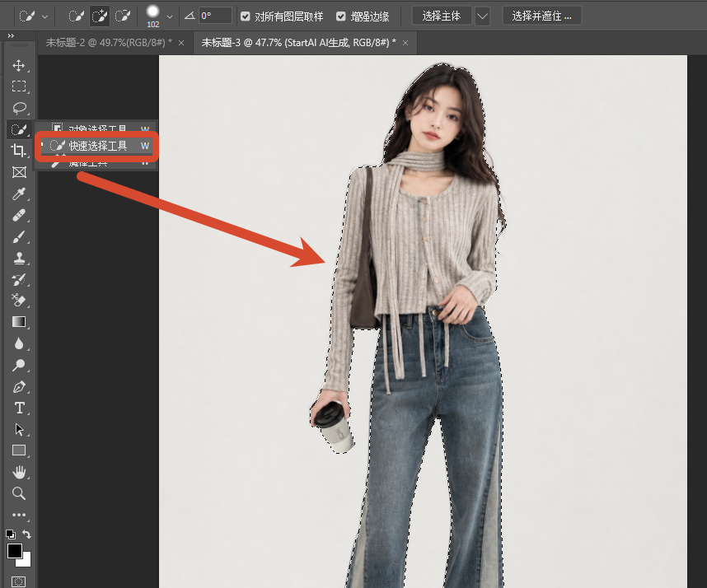The image size is (707, 588).
Task: Select the Blur tool
Action: [18, 343]
